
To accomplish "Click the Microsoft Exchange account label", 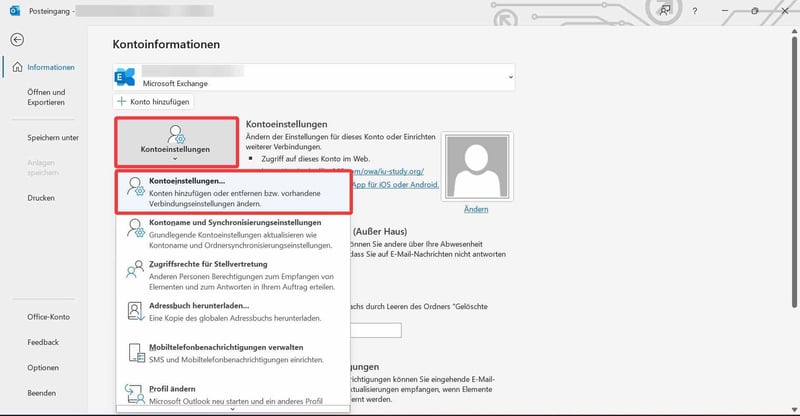I will coord(175,83).
